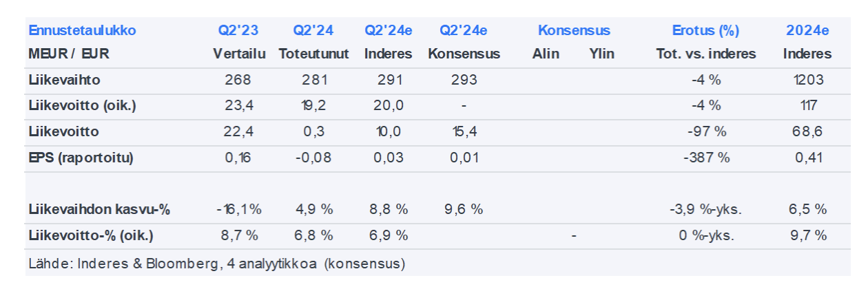Select the EPS (raportoitu) row label
This screenshot has width=868, height=289.
point(81,158)
